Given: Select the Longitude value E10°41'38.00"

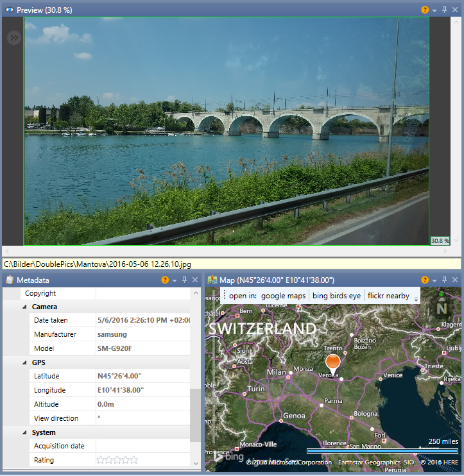Looking at the screenshot, I should tap(143, 390).
